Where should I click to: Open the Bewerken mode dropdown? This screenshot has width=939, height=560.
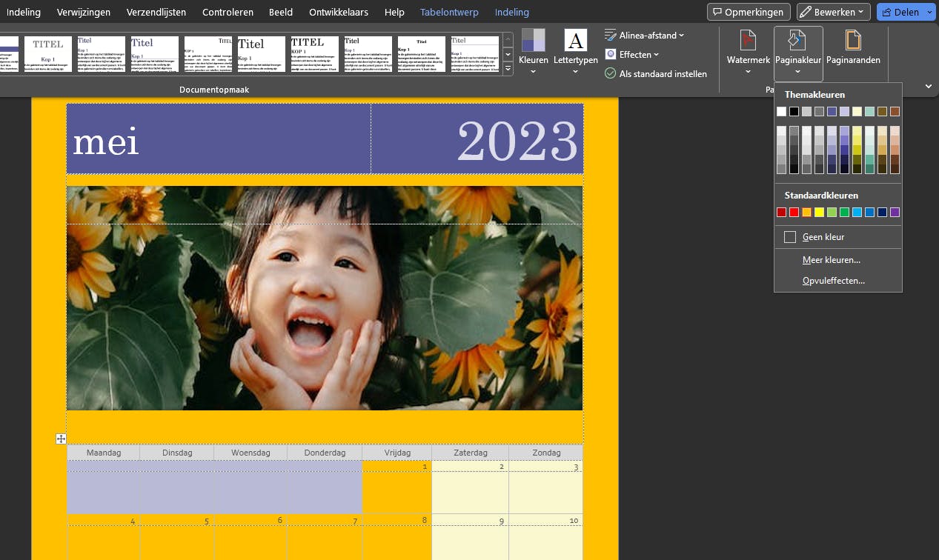(x=833, y=12)
